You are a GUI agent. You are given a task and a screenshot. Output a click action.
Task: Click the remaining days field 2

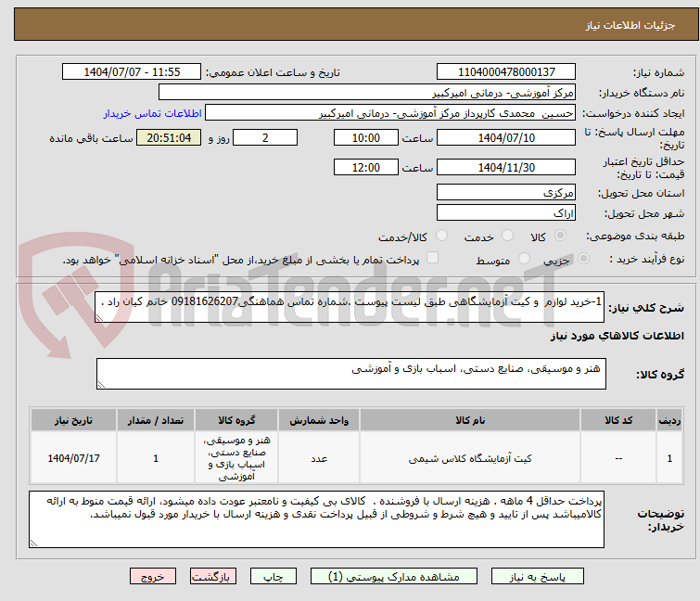265,137
